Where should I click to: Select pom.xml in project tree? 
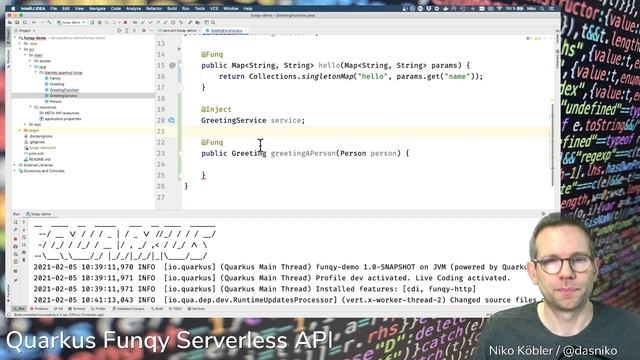pos(36,153)
